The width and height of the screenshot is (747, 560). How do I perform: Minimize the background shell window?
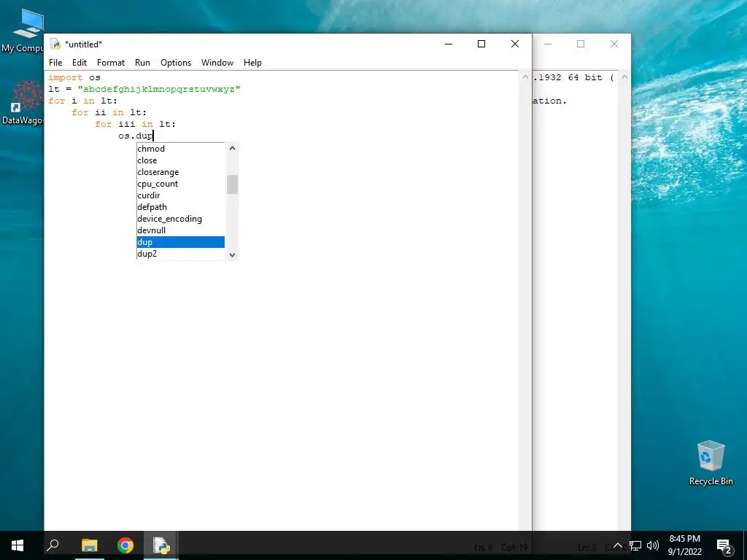[548, 44]
